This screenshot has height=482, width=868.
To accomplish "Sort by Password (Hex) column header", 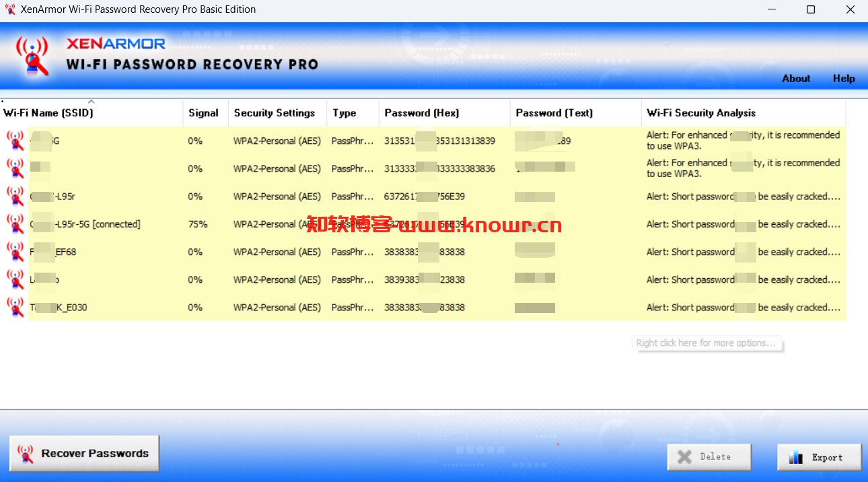I will (445, 113).
